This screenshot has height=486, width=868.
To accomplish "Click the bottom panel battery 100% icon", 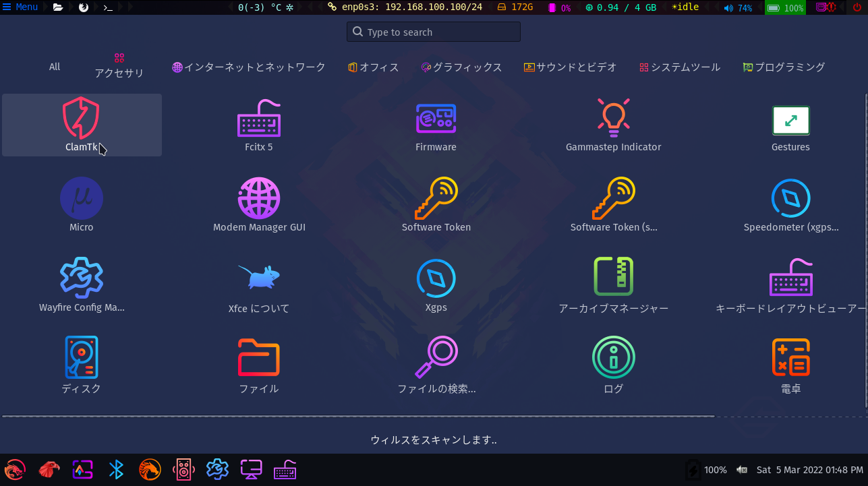I will point(692,470).
